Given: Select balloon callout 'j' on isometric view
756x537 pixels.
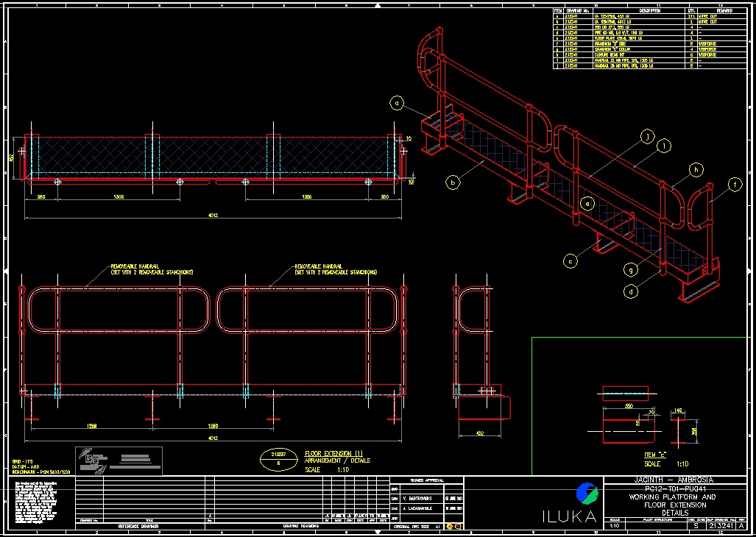Looking at the screenshot, I should tap(647, 136).
